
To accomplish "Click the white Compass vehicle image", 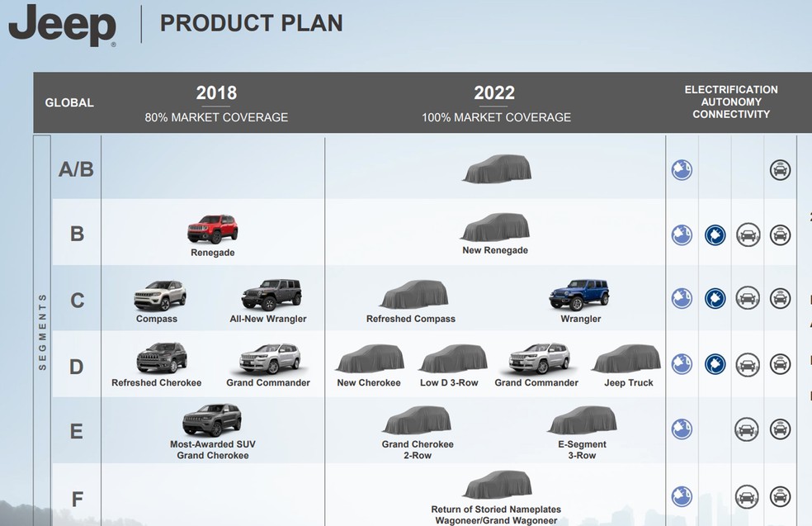I will [160, 296].
